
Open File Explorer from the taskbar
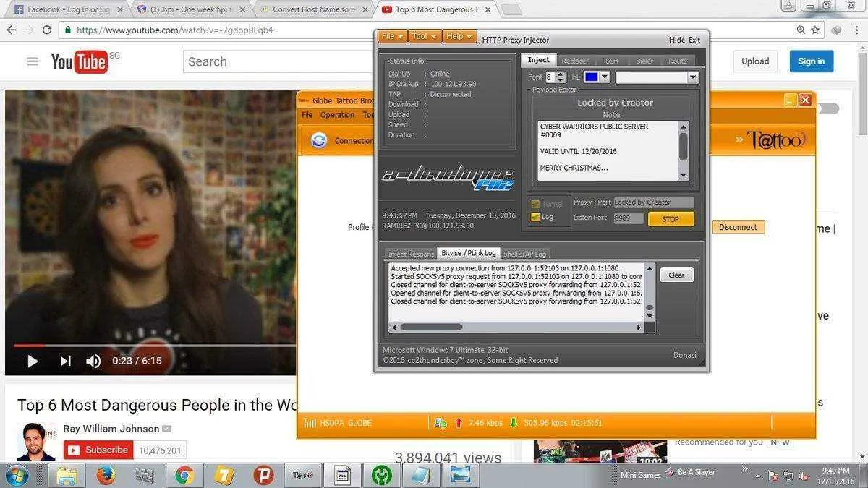[x=67, y=475]
